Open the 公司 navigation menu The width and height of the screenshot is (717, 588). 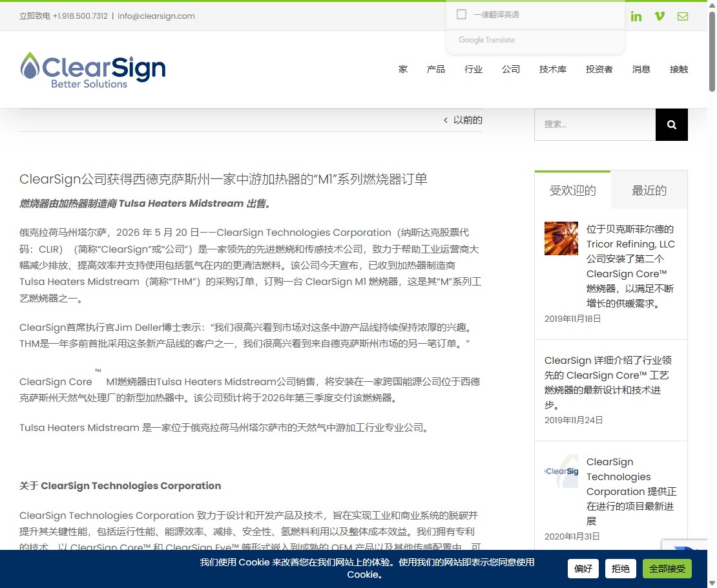pos(511,69)
